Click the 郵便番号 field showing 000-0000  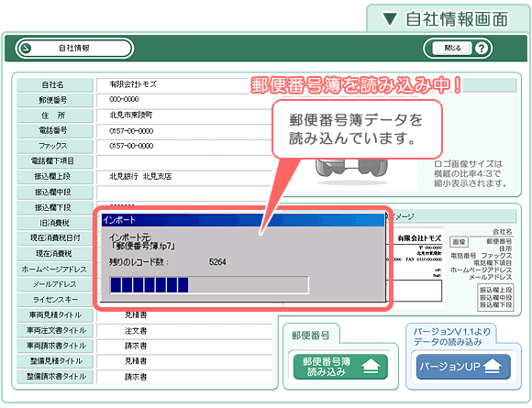click(185, 100)
